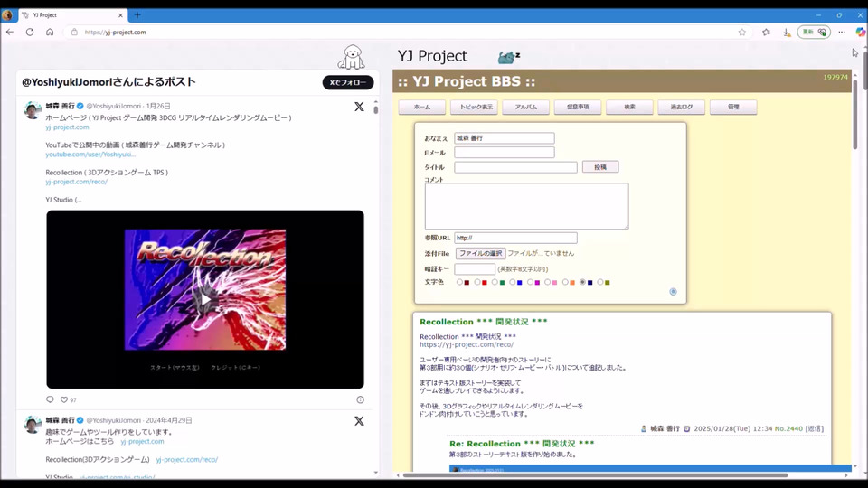
Task: Close the YJ Project browser tab
Action: (120, 15)
